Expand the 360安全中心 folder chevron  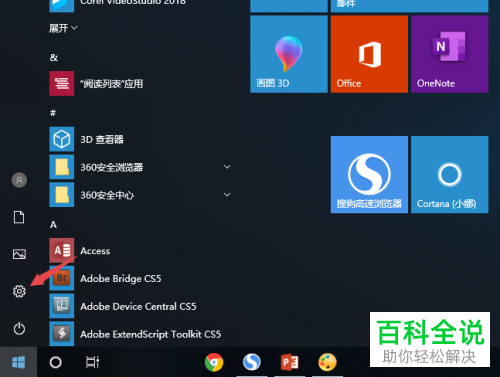[x=227, y=194]
